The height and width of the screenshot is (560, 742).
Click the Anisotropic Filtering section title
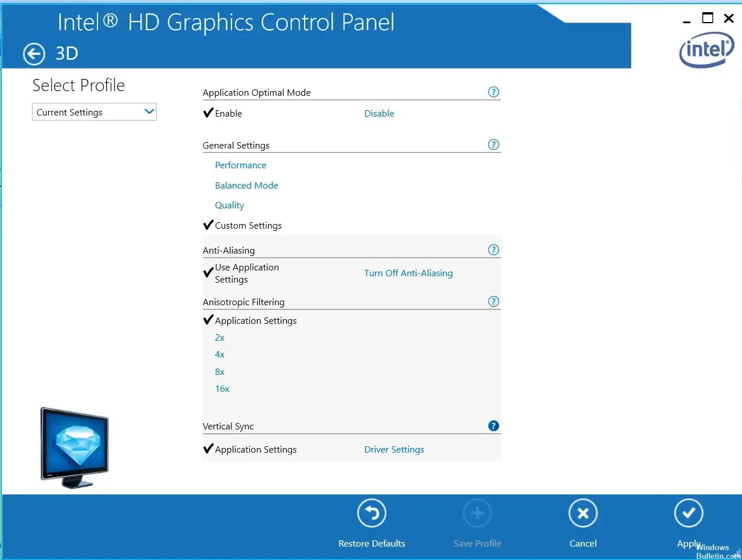244,302
